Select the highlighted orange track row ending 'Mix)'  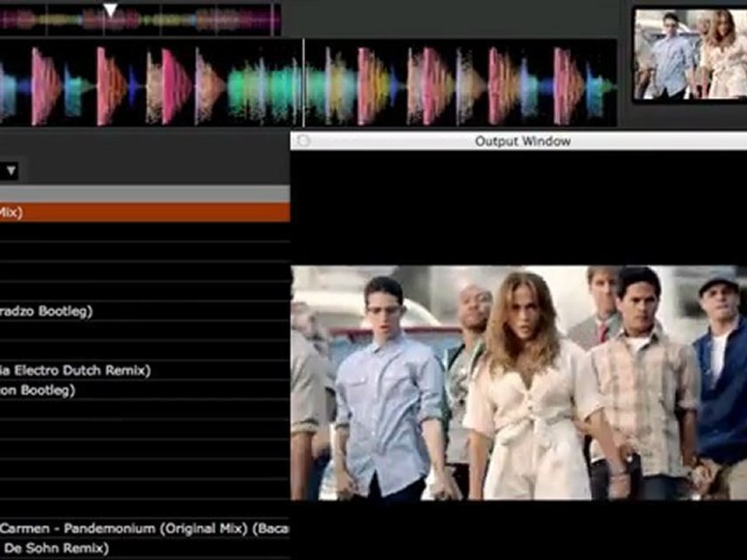pos(145,212)
